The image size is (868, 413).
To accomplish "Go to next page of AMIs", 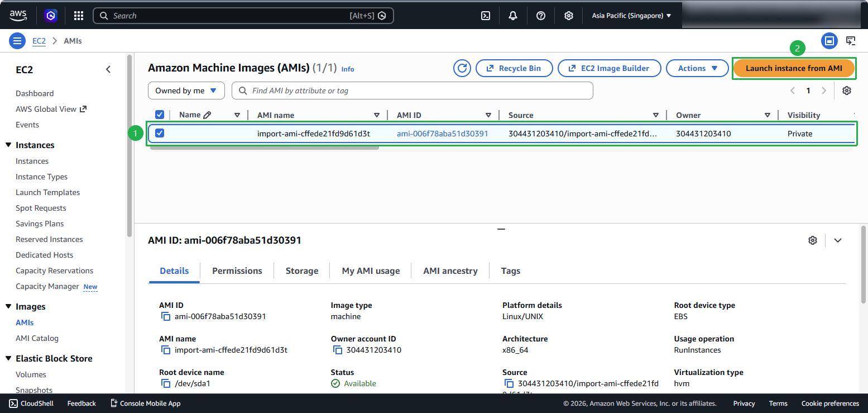I will point(824,91).
